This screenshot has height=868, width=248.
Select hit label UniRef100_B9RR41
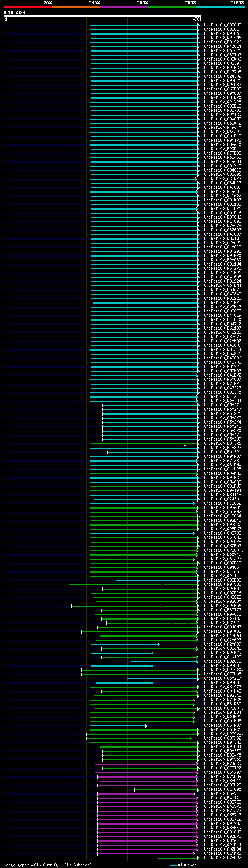tap(222, 149)
